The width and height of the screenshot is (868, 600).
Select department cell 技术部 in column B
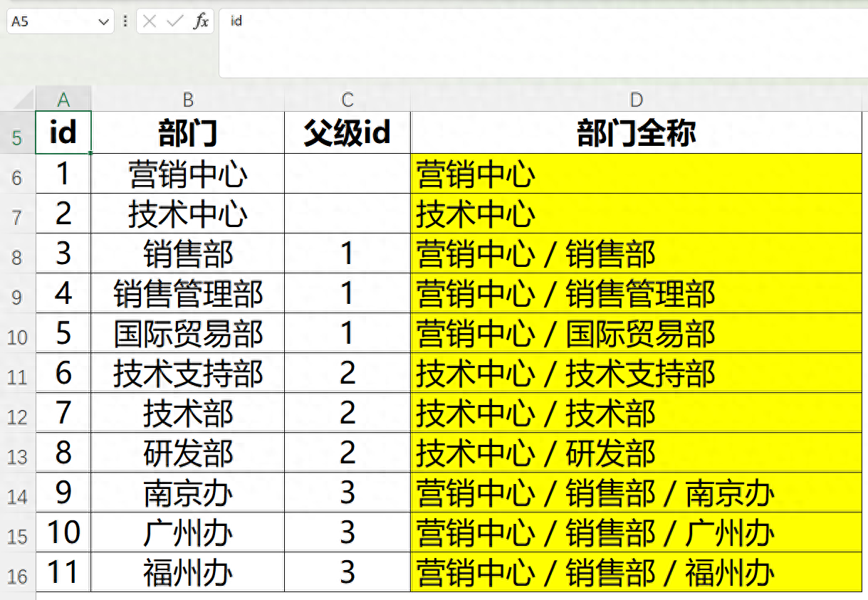pos(188,412)
